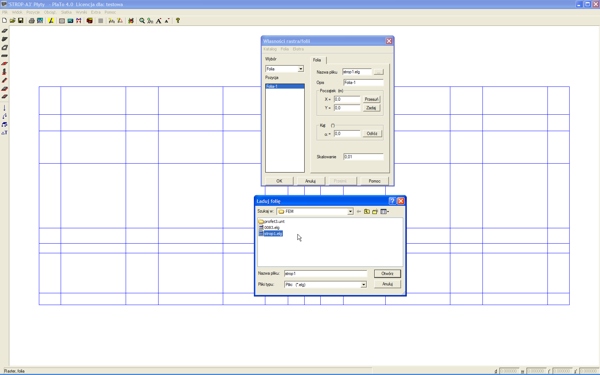The width and height of the screenshot is (600, 375).
Task: Click the Pomoc button in properties dialog
Action: click(x=374, y=181)
